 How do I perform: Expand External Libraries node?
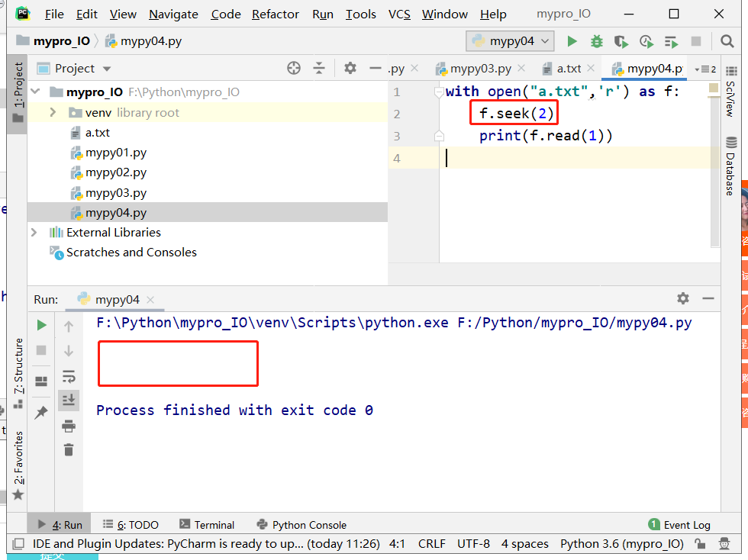click(34, 232)
